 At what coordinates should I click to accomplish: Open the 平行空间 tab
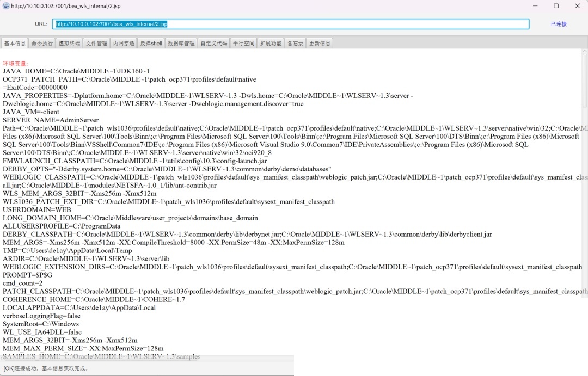coord(244,44)
